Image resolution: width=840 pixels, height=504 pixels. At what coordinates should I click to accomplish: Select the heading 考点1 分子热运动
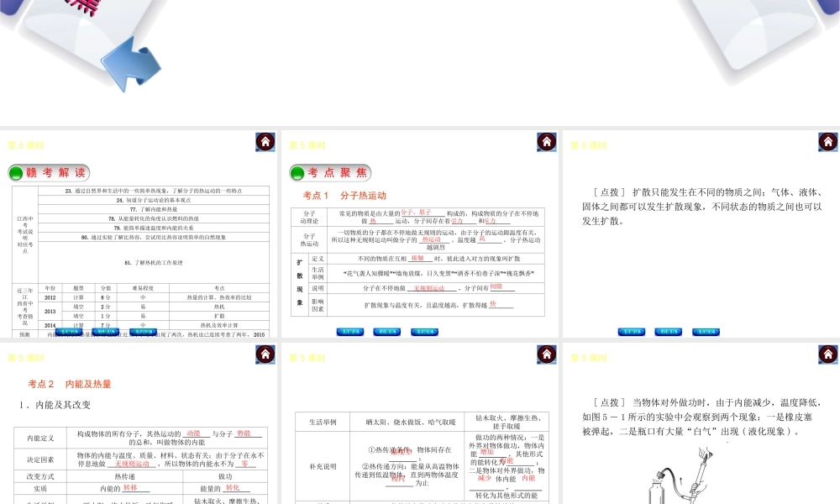point(344,196)
